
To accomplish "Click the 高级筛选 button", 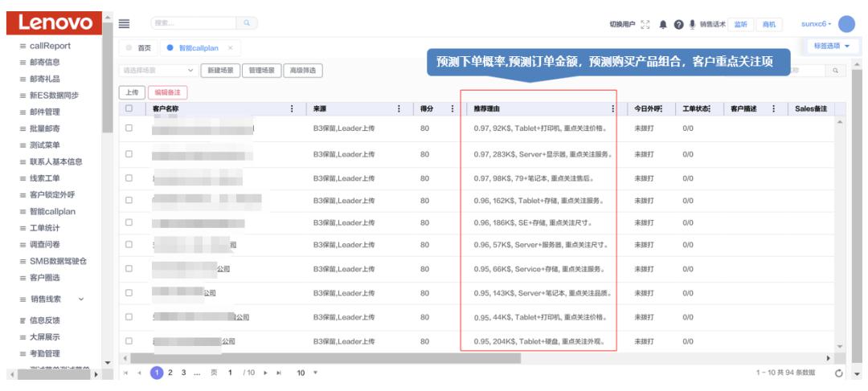I will tap(303, 71).
